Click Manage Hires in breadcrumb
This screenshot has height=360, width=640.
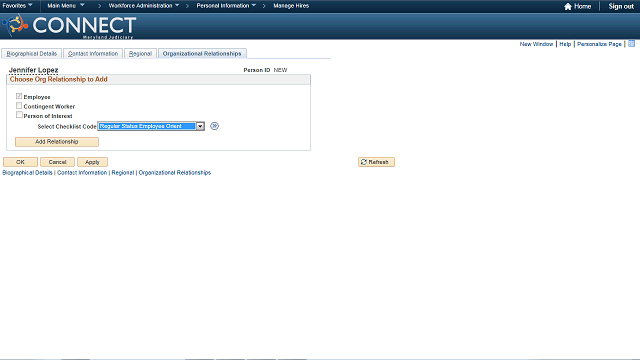pyautogui.click(x=291, y=6)
